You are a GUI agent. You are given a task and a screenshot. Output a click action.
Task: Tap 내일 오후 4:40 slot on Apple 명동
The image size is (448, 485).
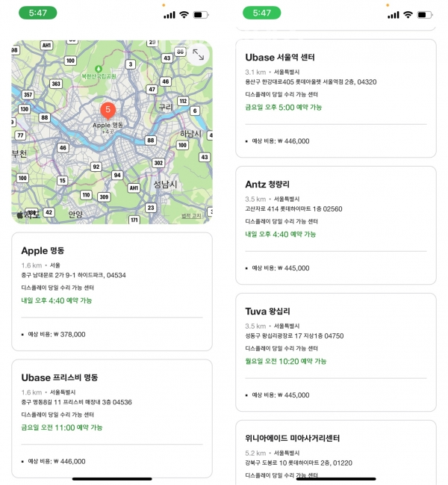[57, 300]
